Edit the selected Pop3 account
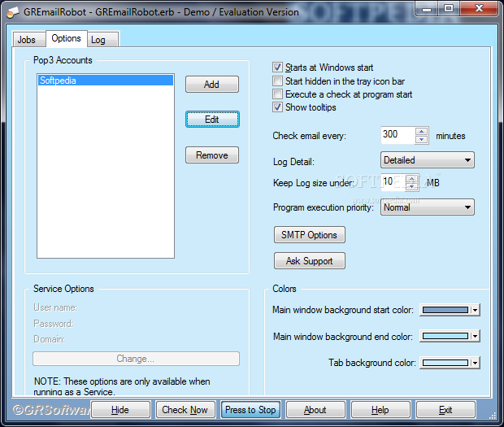 point(212,120)
